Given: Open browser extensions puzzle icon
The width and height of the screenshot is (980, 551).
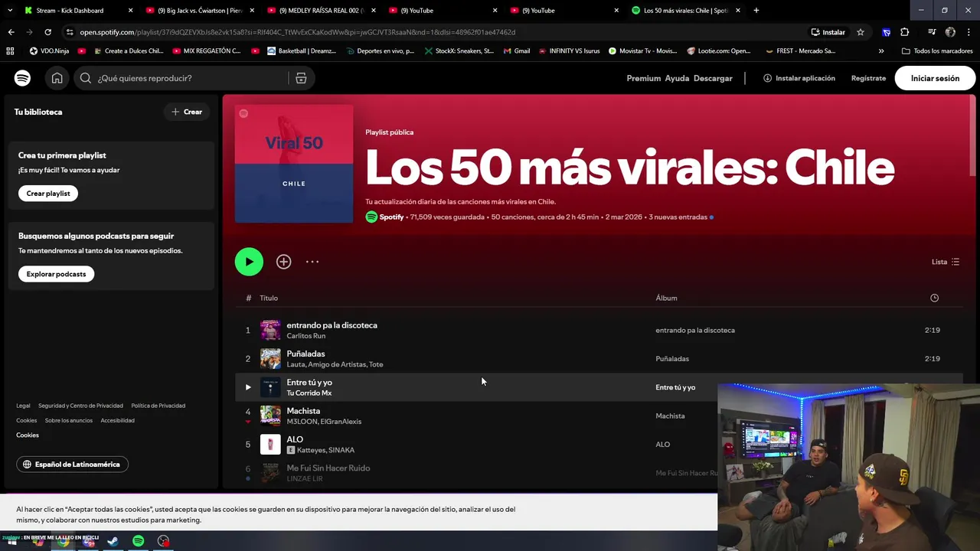Looking at the screenshot, I should [x=905, y=32].
